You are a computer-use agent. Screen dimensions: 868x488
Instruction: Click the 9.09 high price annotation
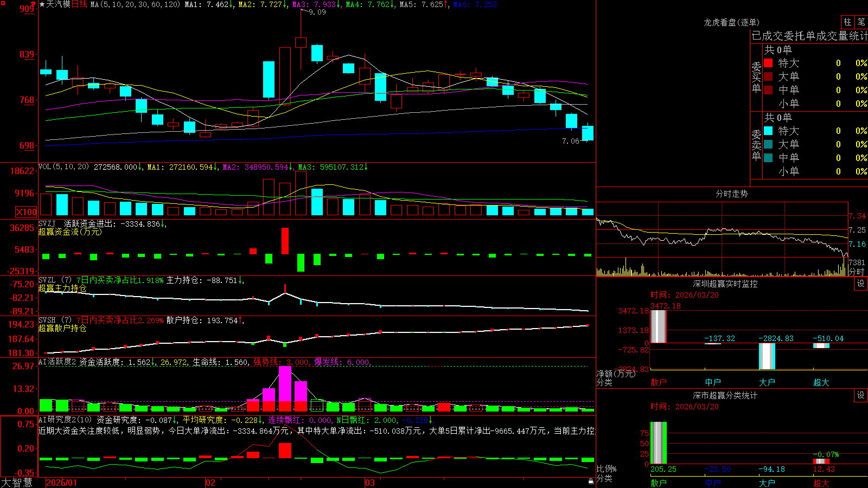click(x=317, y=12)
